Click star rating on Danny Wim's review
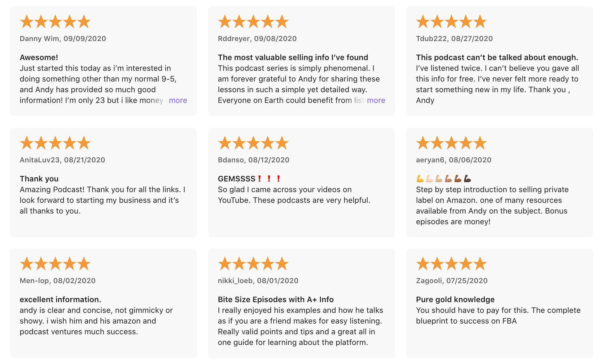602x364 pixels. (x=55, y=22)
